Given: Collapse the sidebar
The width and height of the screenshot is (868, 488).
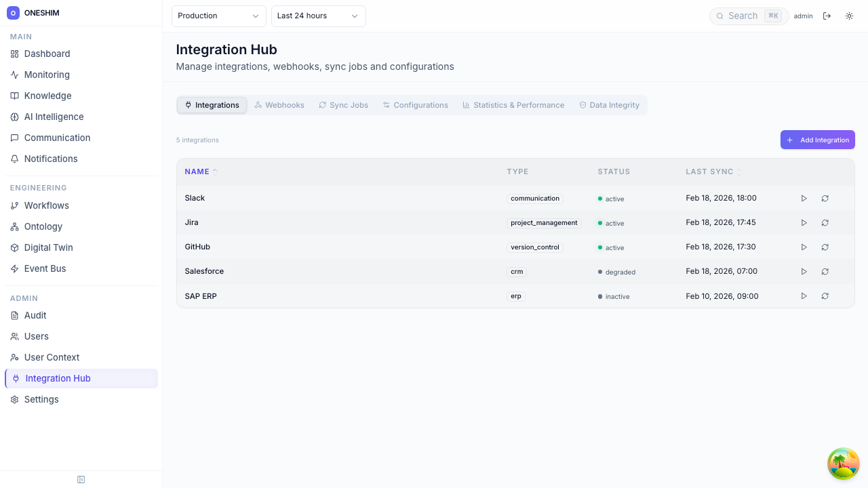Looking at the screenshot, I should 81,479.
